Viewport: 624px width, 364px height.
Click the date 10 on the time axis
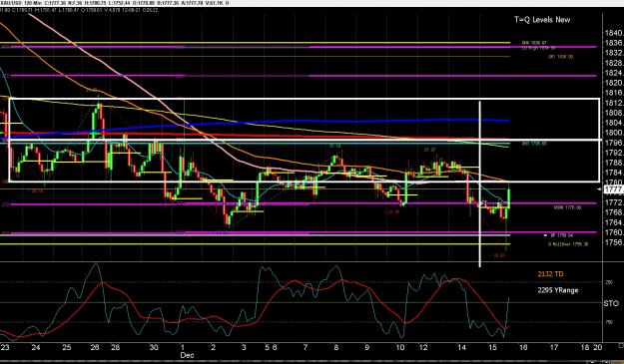coord(400,347)
